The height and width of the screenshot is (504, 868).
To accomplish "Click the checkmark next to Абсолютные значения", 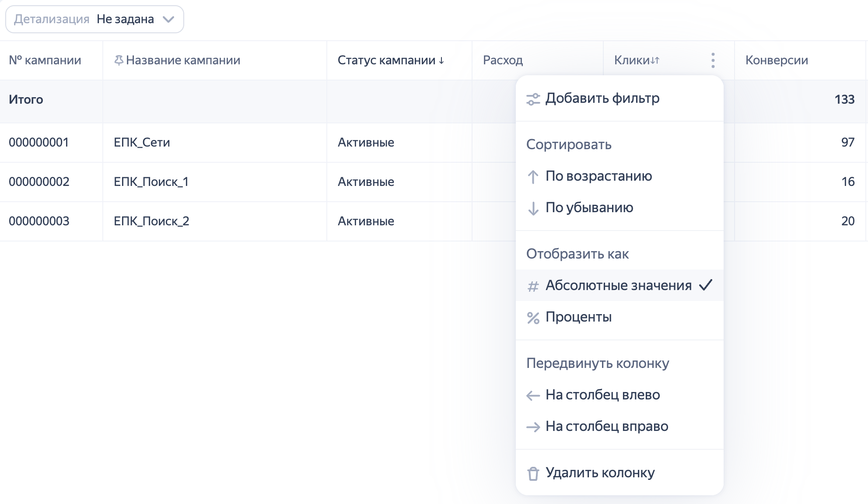I will pyautogui.click(x=706, y=285).
